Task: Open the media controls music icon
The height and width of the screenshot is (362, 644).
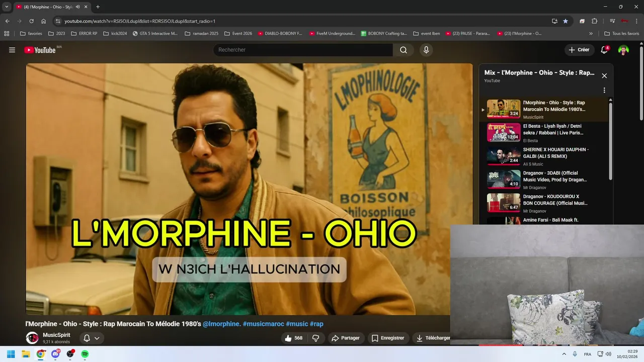Action: coord(612,21)
